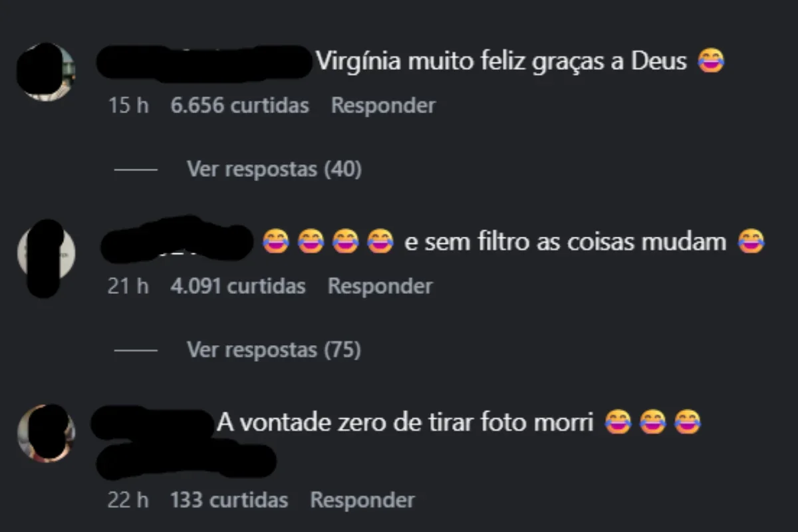Open the 21 h timestamp link
798x532 pixels.
(128, 286)
